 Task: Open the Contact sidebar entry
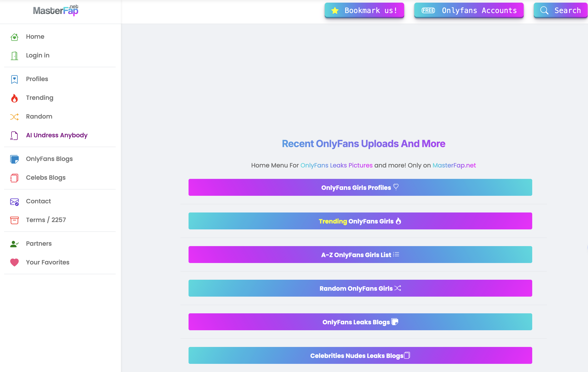[x=38, y=201]
